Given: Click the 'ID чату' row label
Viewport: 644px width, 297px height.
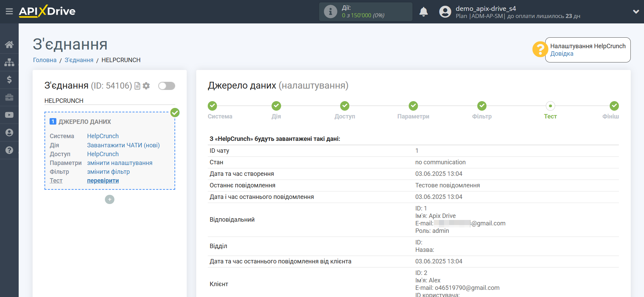Looking at the screenshot, I should [219, 151].
